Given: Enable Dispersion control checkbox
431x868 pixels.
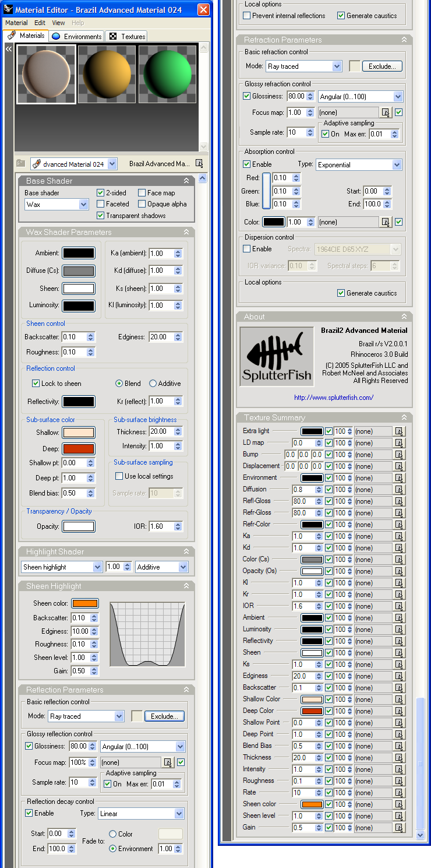Looking at the screenshot, I should 247,249.
